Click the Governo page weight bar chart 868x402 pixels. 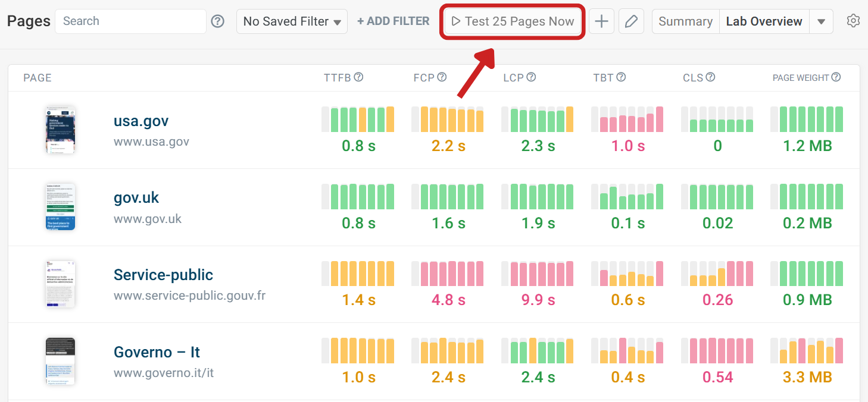[807, 350]
